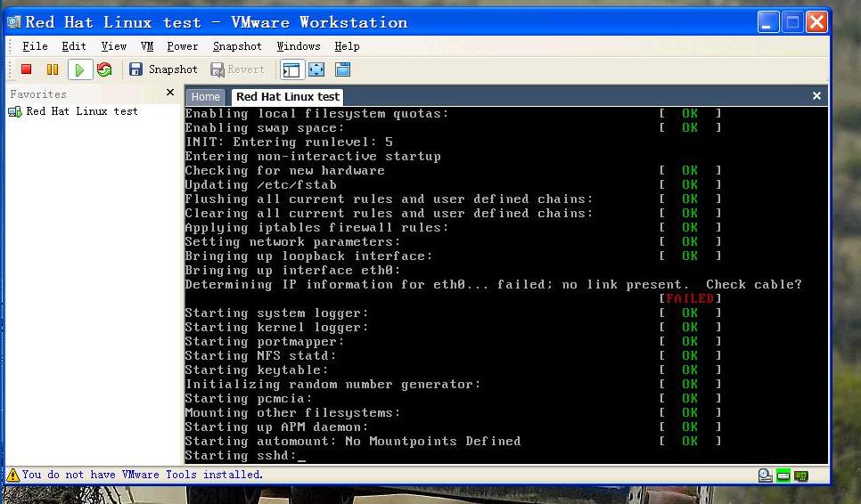Open the Windows menu
Viewport: 861px width, 504px height.
tap(299, 46)
